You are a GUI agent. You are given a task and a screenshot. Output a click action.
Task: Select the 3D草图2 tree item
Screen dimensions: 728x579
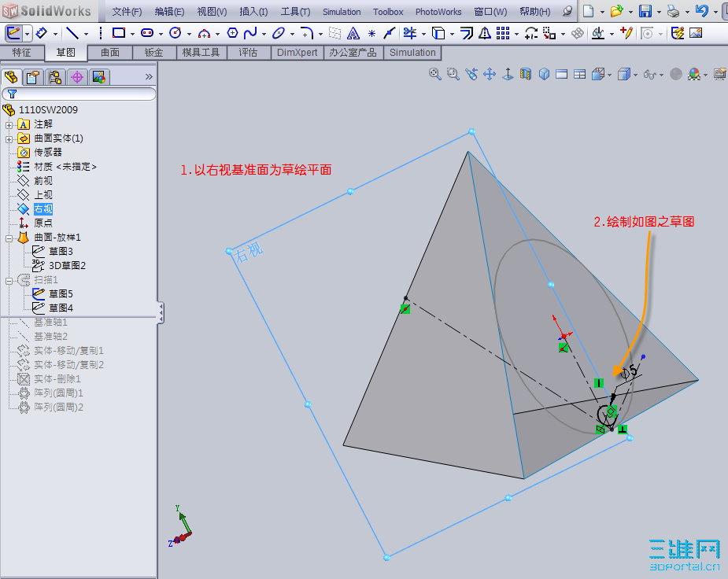pos(68,265)
